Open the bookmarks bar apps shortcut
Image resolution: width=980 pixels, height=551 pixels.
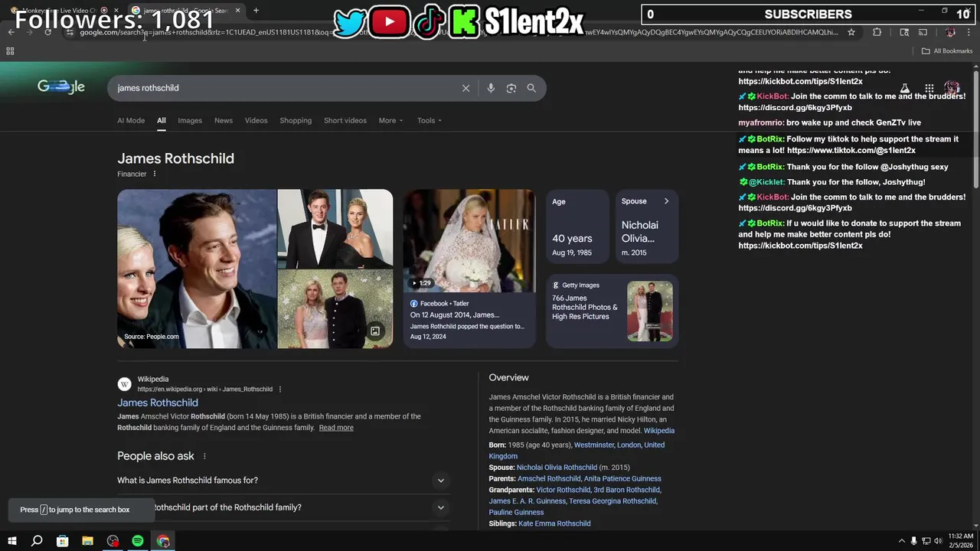click(10, 51)
